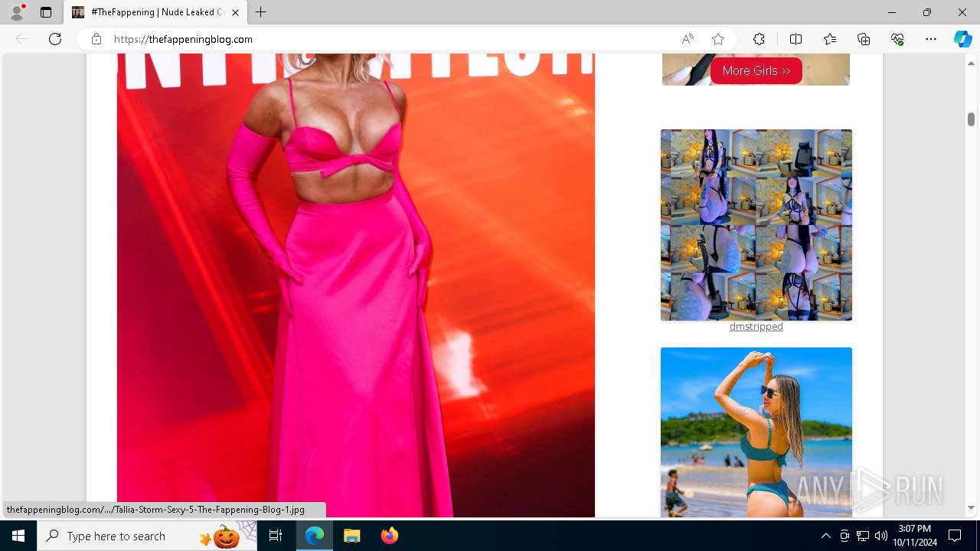This screenshot has width=980, height=551.
Task: Click the vertical scrollbar thumb
Action: (971, 119)
